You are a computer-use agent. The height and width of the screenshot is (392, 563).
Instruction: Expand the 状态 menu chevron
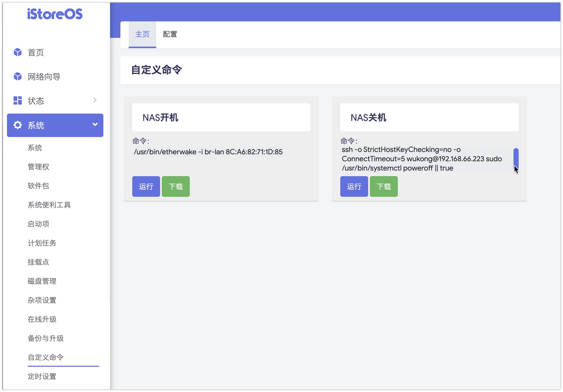(95, 100)
